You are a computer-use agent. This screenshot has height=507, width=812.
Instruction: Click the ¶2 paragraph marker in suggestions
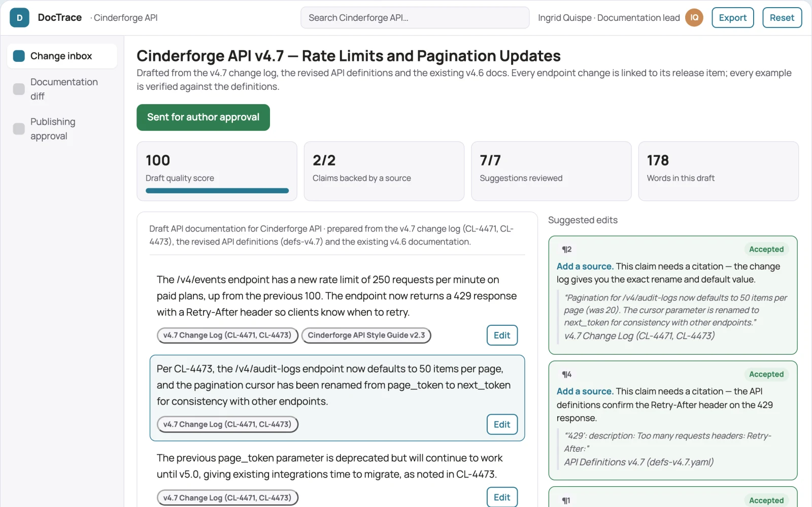(x=566, y=249)
